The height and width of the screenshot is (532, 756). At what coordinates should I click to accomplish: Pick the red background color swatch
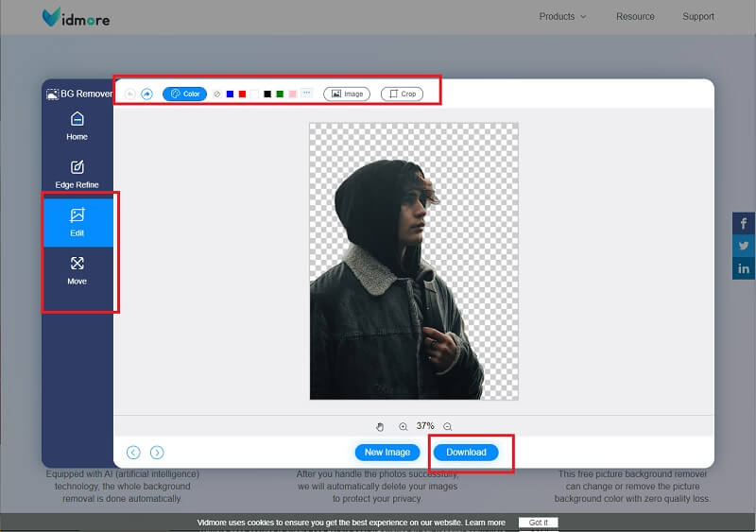242,94
